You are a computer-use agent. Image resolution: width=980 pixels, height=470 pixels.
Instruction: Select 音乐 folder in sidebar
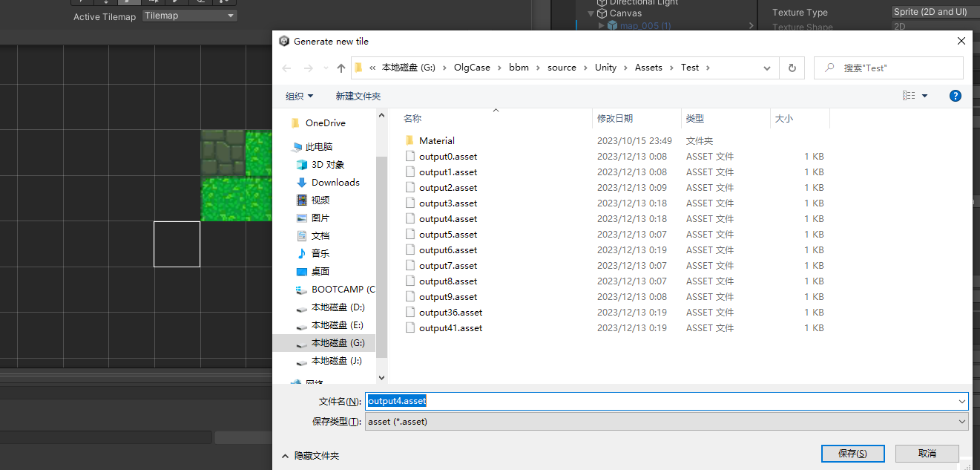[x=320, y=253]
